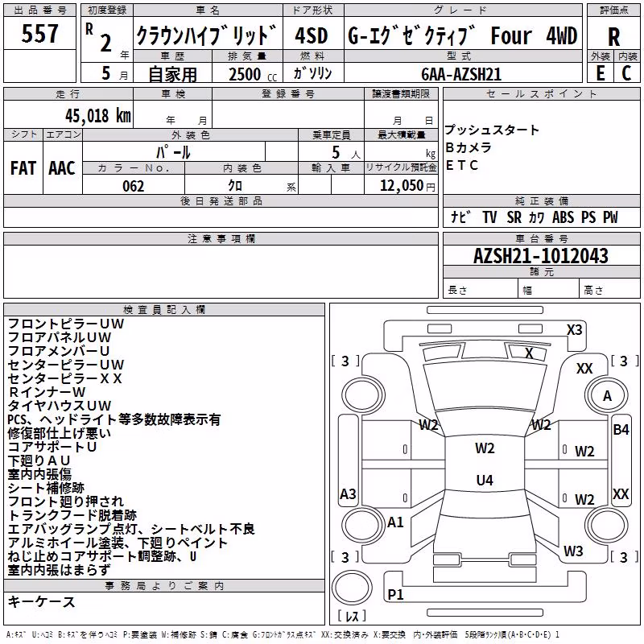This screenshot has height=644, width=644.
Task: Select the note フロアパネルUW
Action: pos(60,337)
